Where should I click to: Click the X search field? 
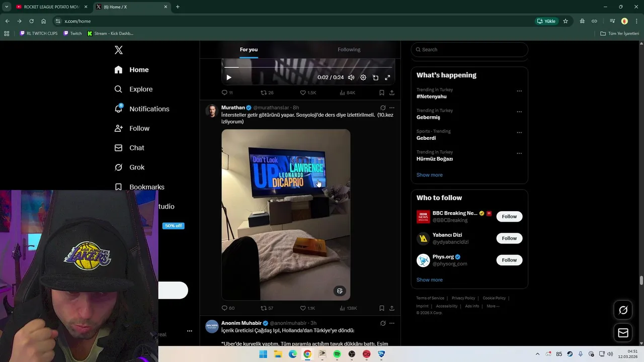pyautogui.click(x=469, y=49)
